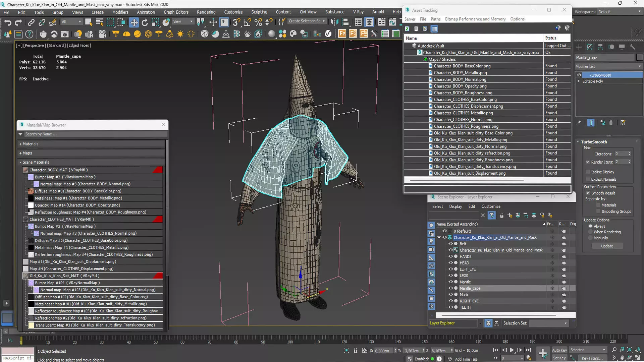The width and height of the screenshot is (644, 362).
Task: Collapse the Scene Materials group
Action: [x=20, y=162]
